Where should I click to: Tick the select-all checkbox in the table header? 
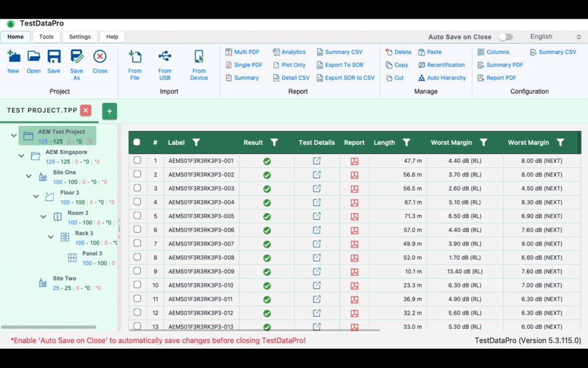tap(137, 142)
